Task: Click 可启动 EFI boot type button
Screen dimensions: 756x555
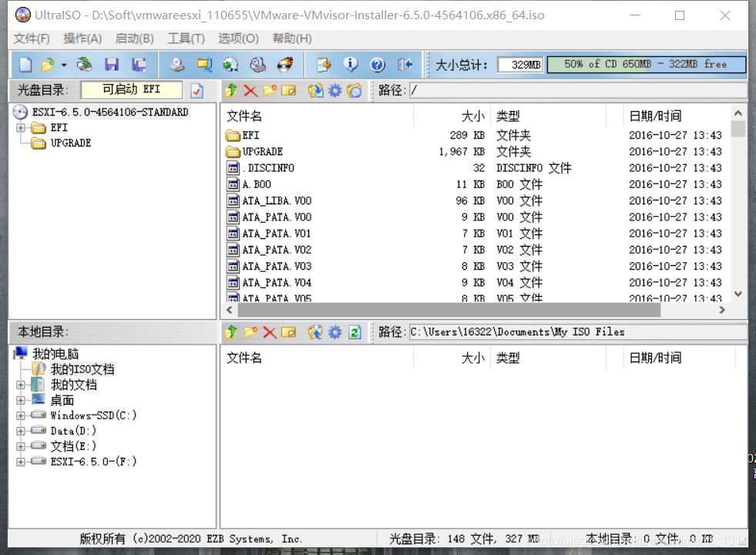Action: [x=132, y=89]
